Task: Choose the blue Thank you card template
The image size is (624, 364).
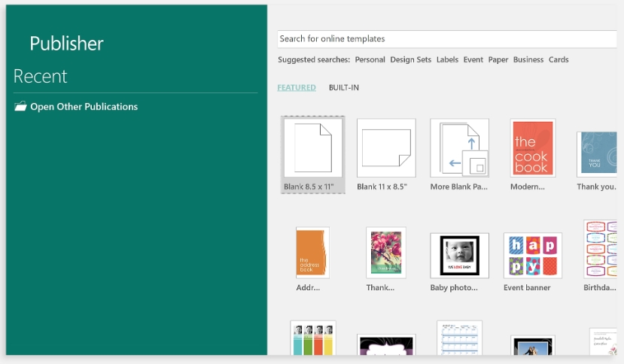Action: pyautogui.click(x=597, y=154)
